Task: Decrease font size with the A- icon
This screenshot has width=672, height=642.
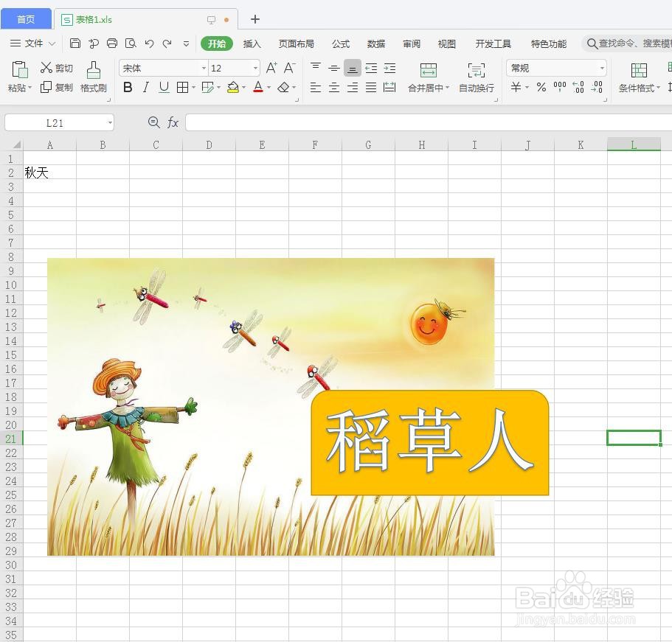Action: tap(290, 68)
